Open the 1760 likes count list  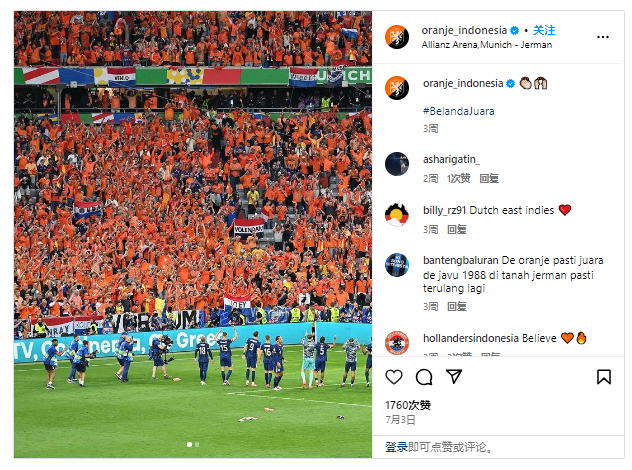pos(408,405)
